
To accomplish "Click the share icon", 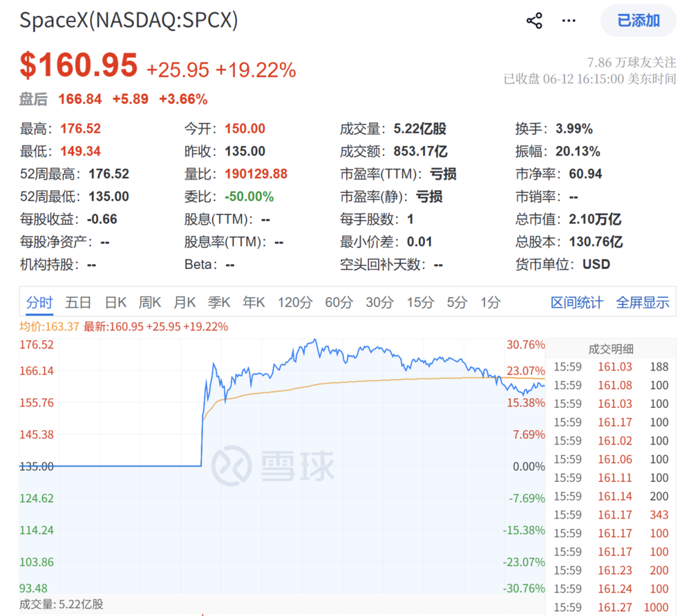I will [x=535, y=21].
